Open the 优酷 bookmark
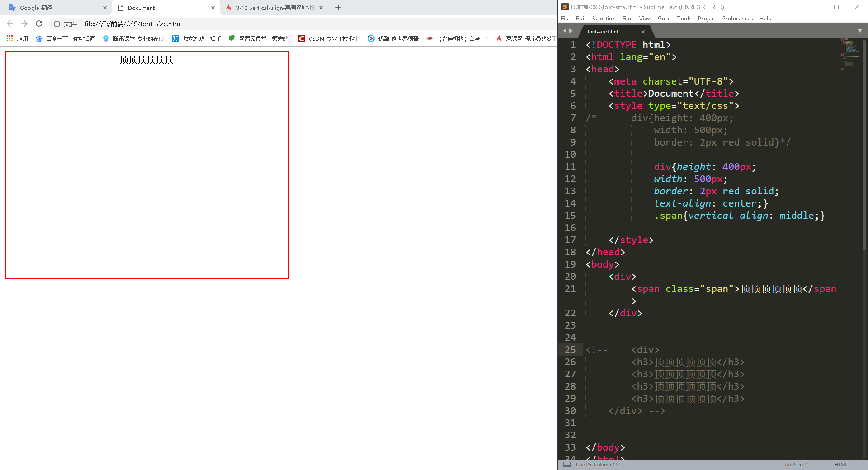Viewport: 868px width, 470px height. coord(393,39)
